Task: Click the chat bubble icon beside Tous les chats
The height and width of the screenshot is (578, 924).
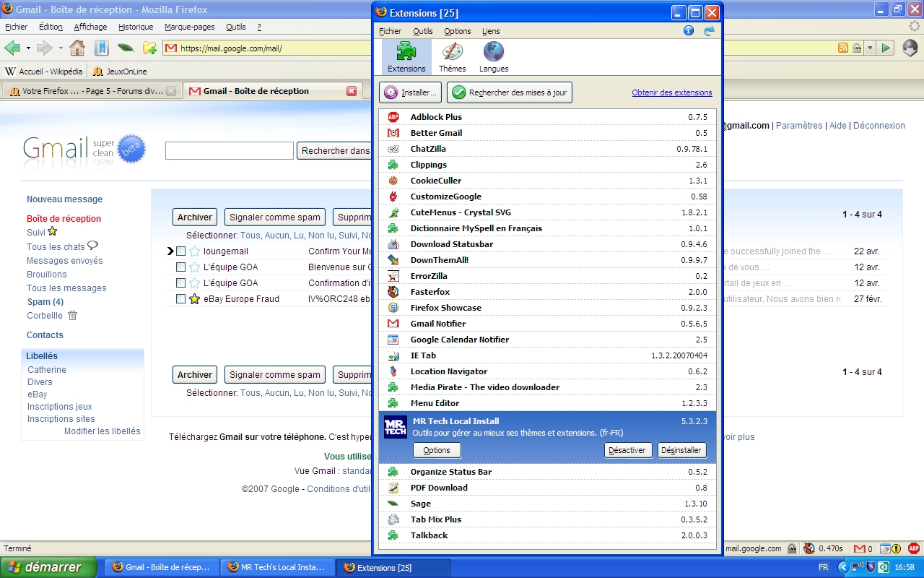Action: click(92, 246)
